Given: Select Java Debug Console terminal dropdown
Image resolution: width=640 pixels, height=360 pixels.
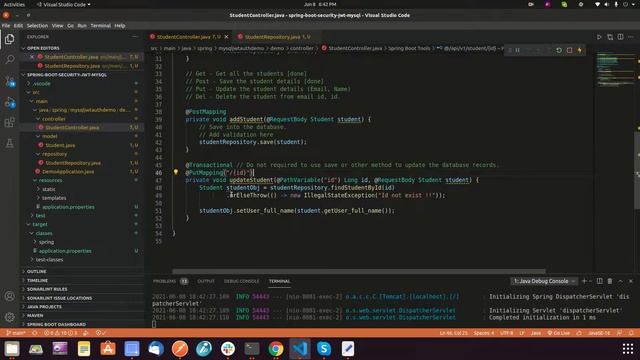Looking at the screenshot, I should (x=544, y=281).
